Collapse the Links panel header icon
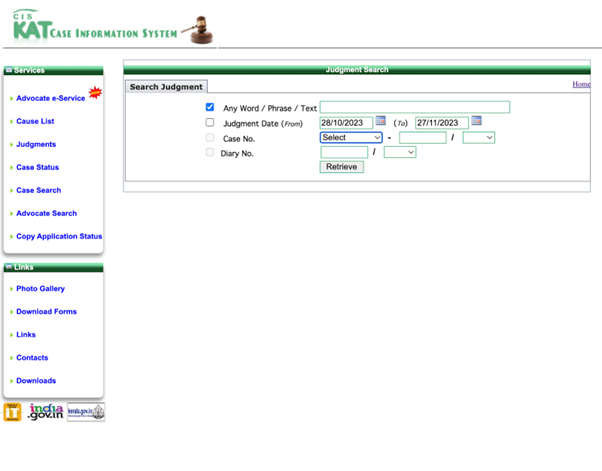This screenshot has height=471, width=602. pyautogui.click(x=9, y=267)
